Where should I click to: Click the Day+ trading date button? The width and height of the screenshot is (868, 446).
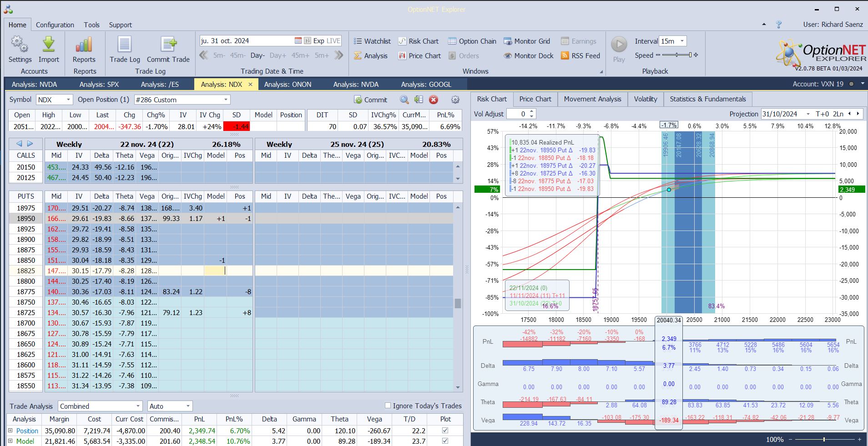pos(278,55)
